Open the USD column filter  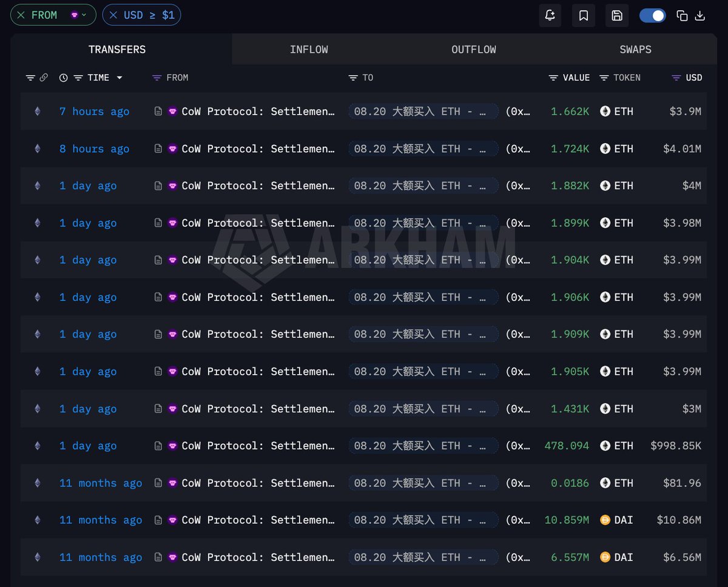(x=676, y=78)
